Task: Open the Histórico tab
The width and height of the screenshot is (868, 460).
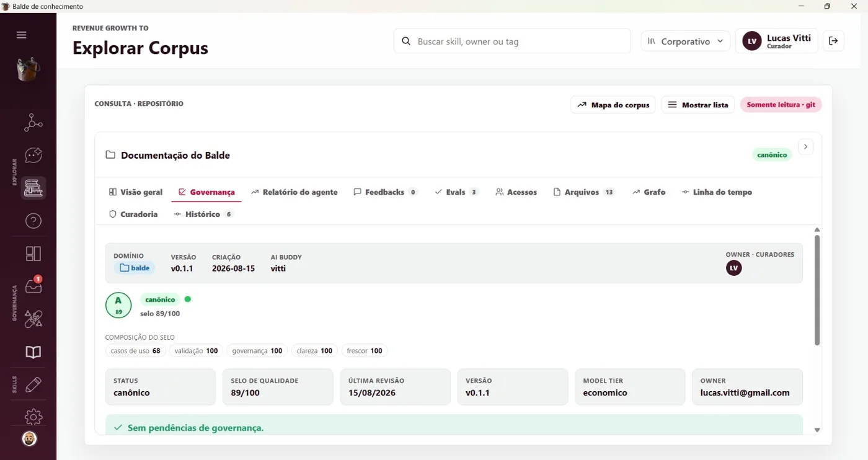Action: pyautogui.click(x=204, y=214)
